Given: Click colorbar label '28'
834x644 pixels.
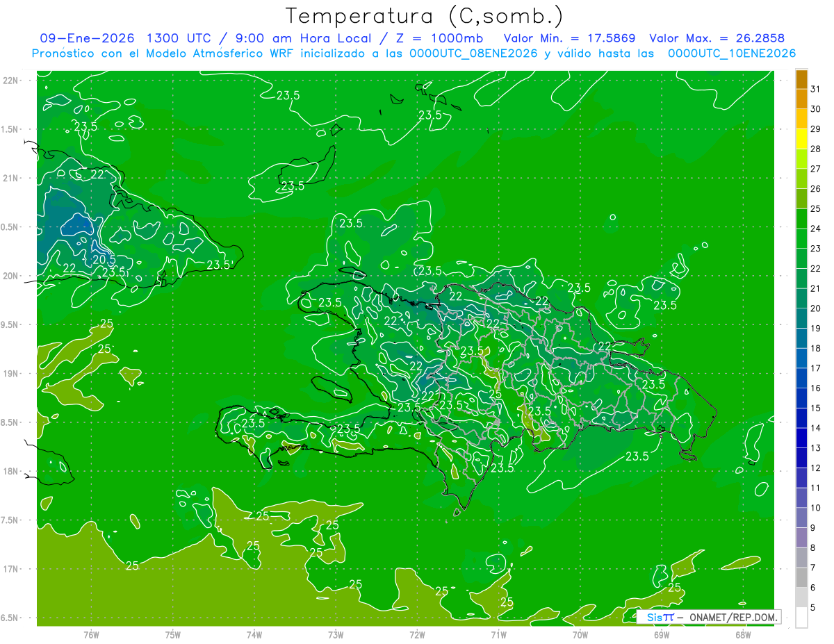Looking at the screenshot, I should point(816,149).
